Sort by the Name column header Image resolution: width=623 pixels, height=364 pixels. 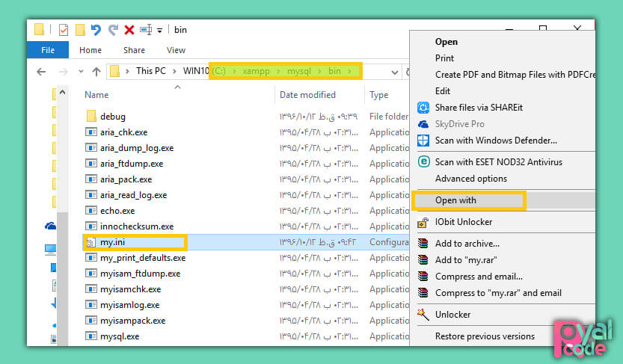96,95
